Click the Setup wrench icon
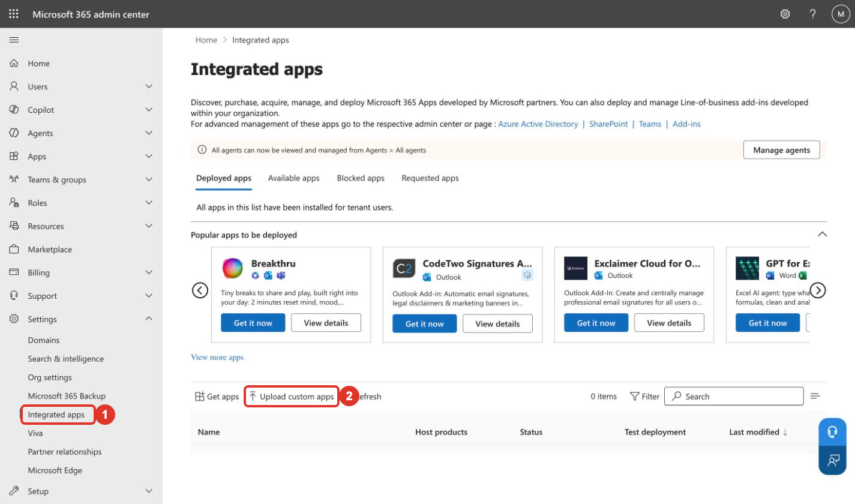This screenshot has width=855, height=504. point(14,491)
